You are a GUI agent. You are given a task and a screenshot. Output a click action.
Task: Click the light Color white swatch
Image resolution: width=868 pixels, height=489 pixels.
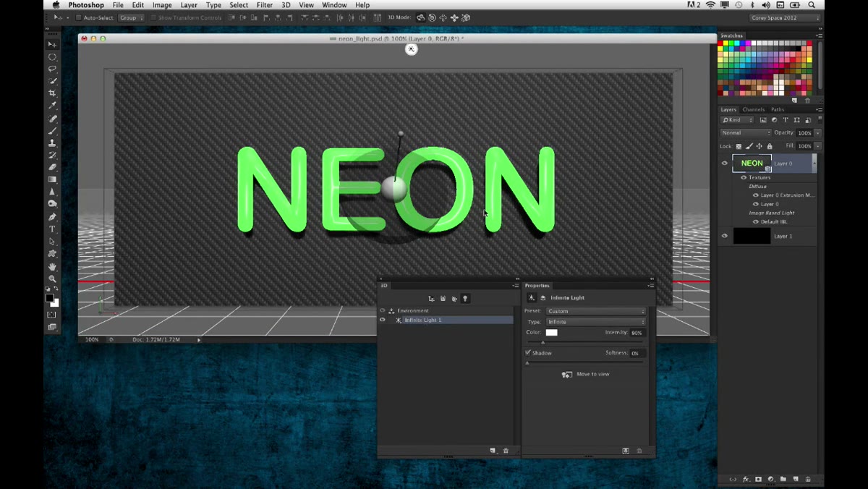551,333
